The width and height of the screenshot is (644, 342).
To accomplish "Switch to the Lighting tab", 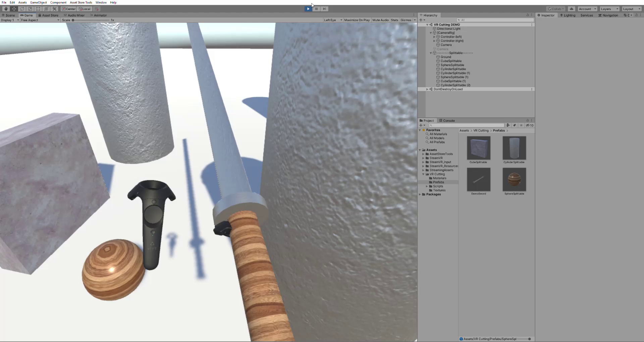I will (x=568, y=15).
